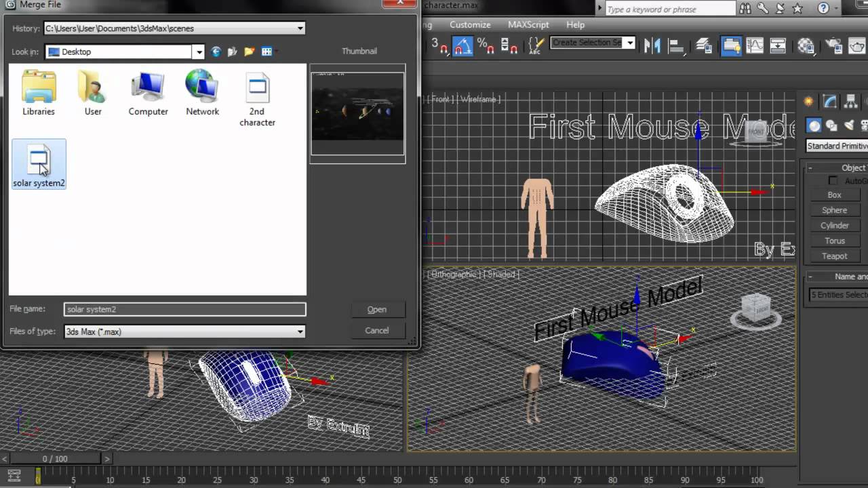Image resolution: width=868 pixels, height=488 pixels.
Task: Click the wrench Subscription Center icon
Action: (762, 9)
